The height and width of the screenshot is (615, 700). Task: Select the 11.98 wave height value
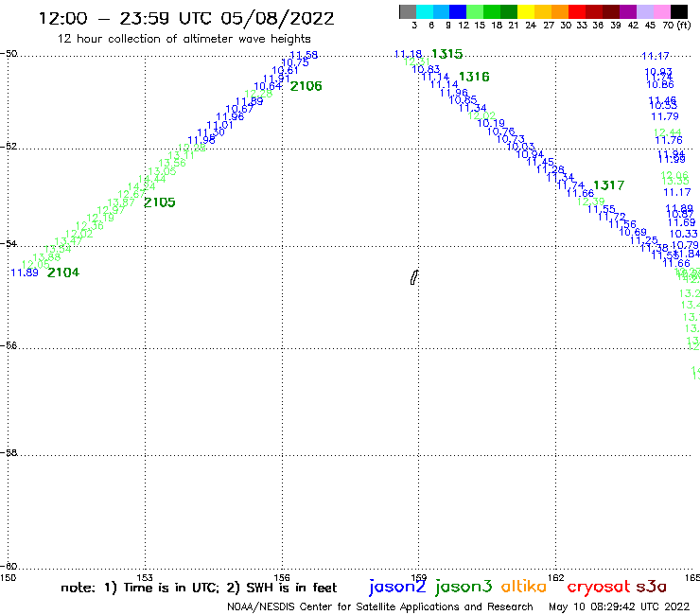(201, 140)
